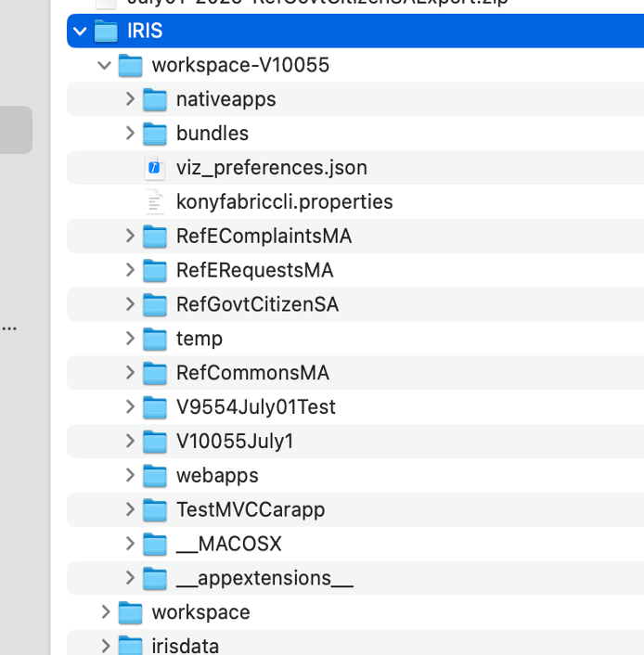Click the __appextensions__ folder icon
Viewport: 644px width, 655px height.
tap(155, 578)
